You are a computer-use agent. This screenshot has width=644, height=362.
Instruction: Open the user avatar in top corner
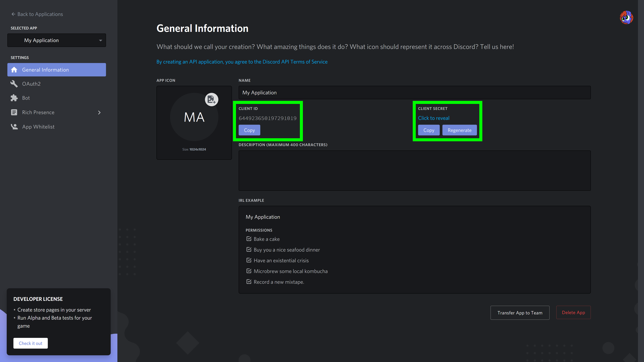click(626, 17)
